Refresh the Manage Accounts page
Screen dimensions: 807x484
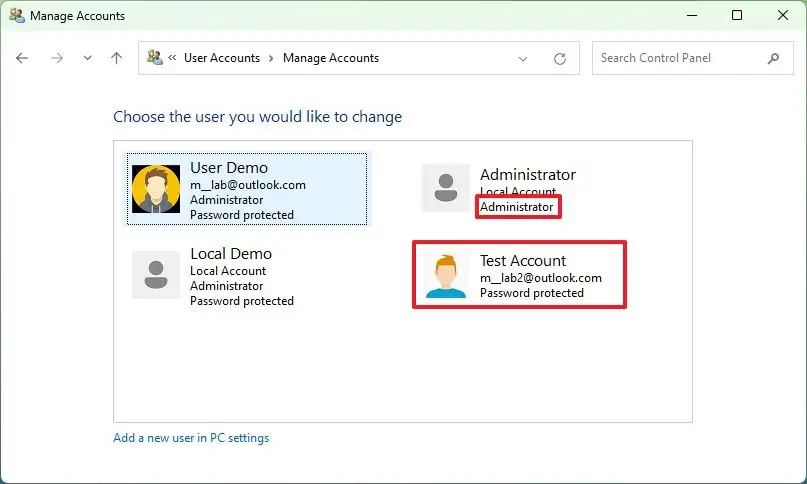coord(560,58)
